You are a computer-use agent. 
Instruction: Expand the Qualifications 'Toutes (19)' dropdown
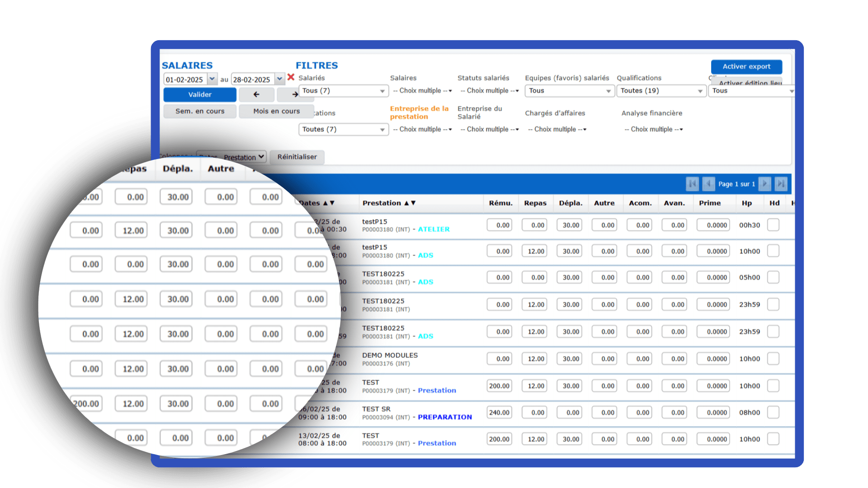pos(661,91)
